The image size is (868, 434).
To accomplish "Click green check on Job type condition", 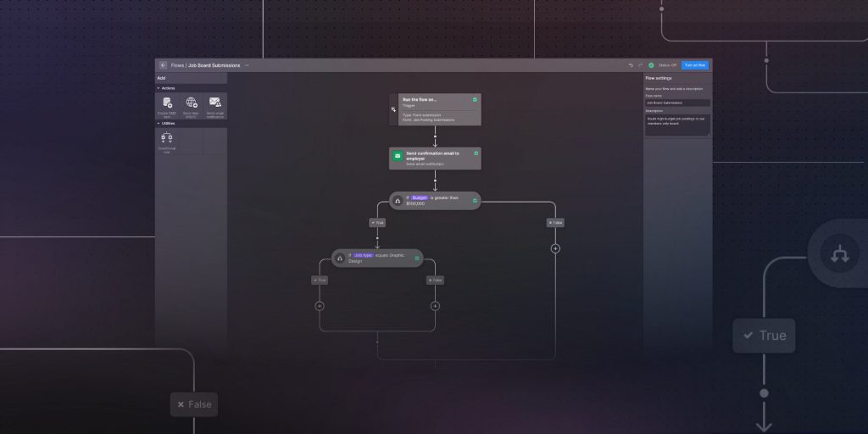I will [417, 258].
